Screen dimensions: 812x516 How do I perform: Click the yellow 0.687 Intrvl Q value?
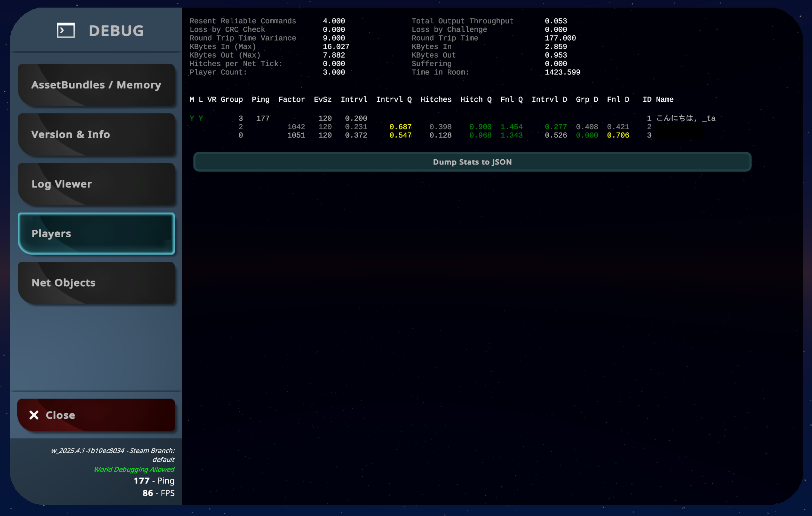click(400, 127)
